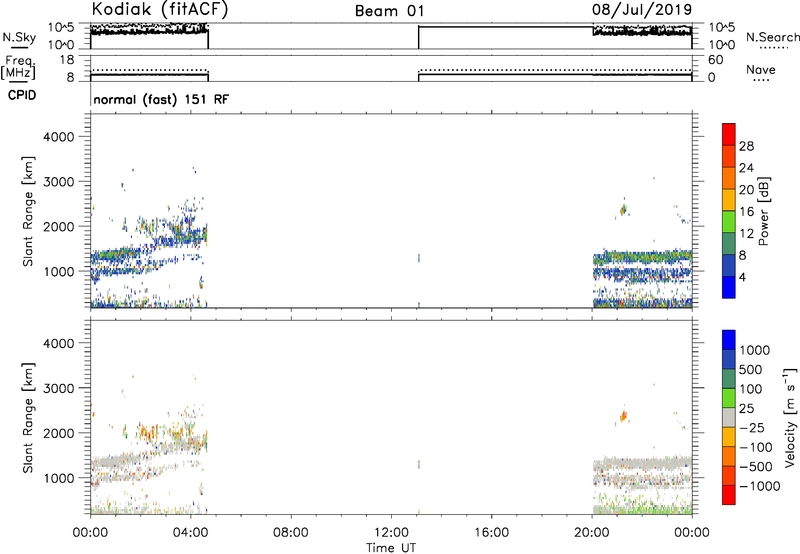The image size is (800, 554).
Task: Pick the red bottom segment of Velocity colorbar
Action: pos(729,495)
